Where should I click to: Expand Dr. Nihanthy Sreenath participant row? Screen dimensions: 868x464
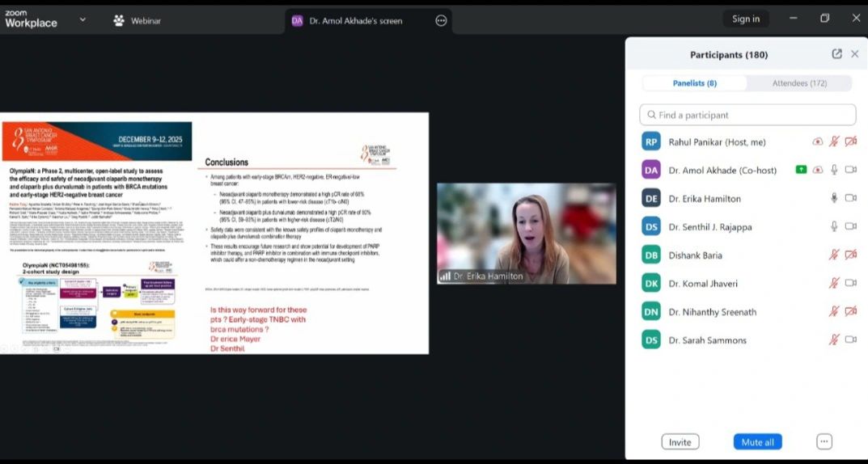click(x=712, y=311)
